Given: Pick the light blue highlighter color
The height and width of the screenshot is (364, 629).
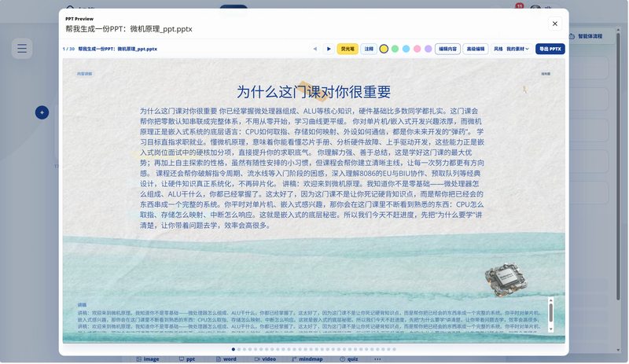Looking at the screenshot, I should point(406,49).
